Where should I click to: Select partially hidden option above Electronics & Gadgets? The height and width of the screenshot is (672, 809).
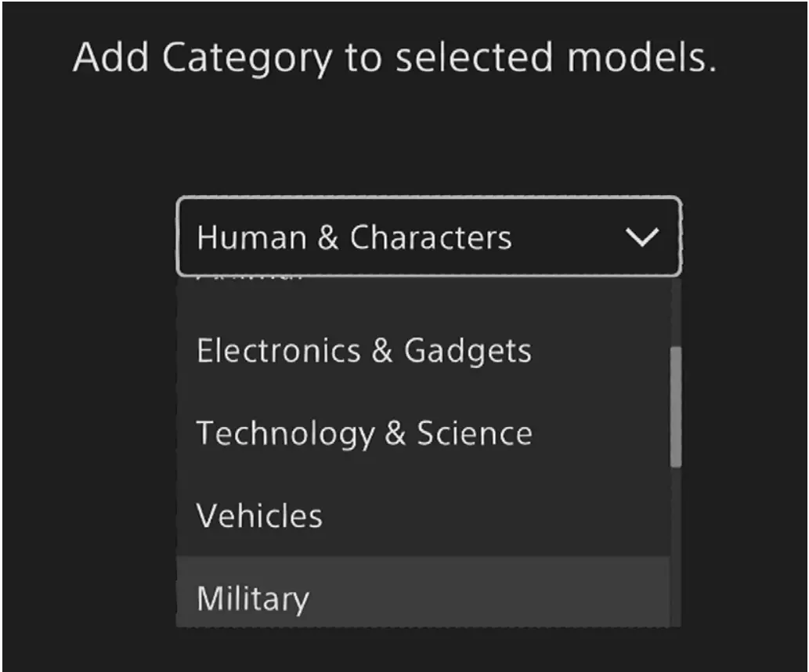coord(251,280)
